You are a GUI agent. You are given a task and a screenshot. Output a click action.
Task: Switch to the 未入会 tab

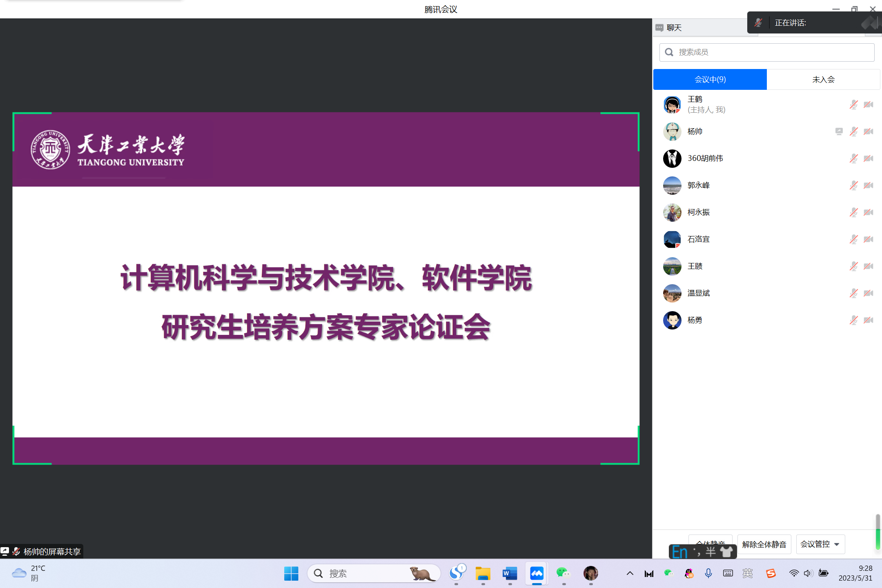(x=823, y=79)
